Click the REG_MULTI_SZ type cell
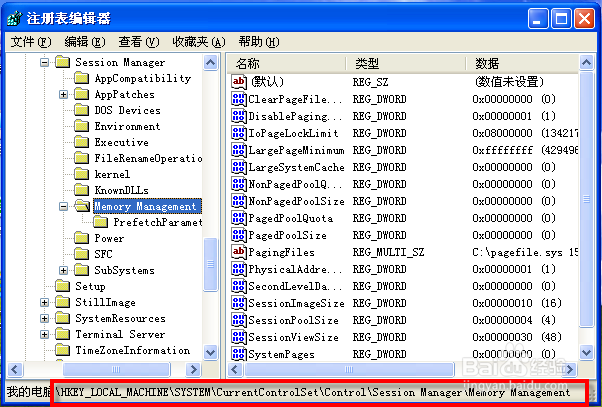This screenshot has width=602, height=407. [388, 252]
